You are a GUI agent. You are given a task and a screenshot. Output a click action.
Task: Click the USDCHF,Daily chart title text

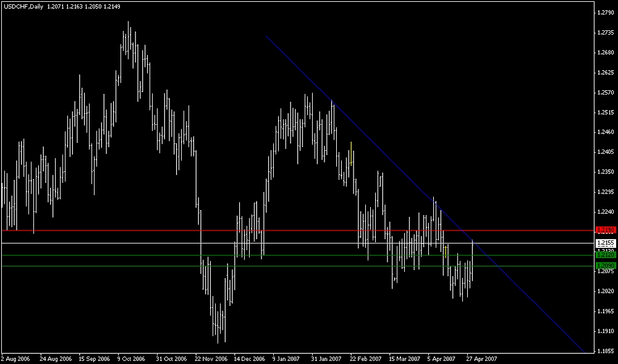23,5
